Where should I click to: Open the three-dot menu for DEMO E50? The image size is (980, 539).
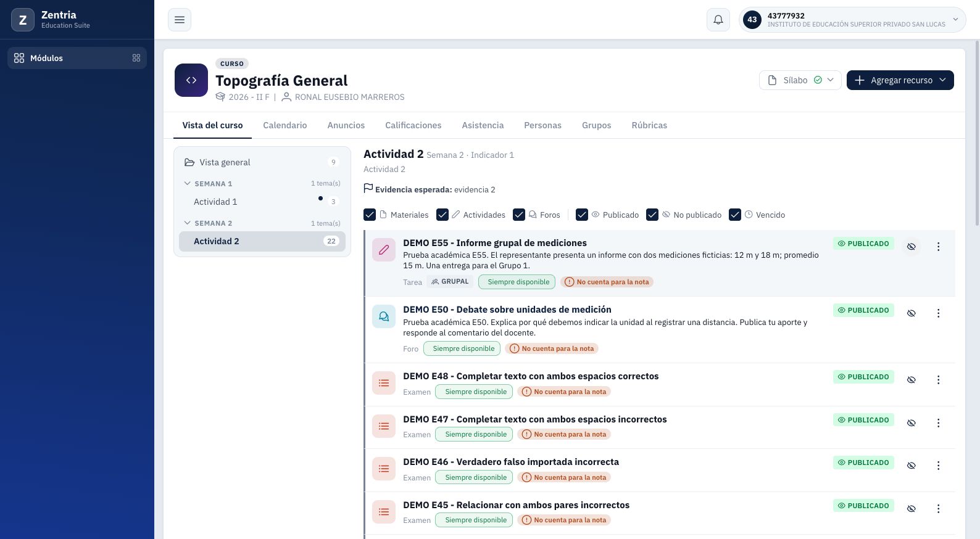click(x=938, y=313)
